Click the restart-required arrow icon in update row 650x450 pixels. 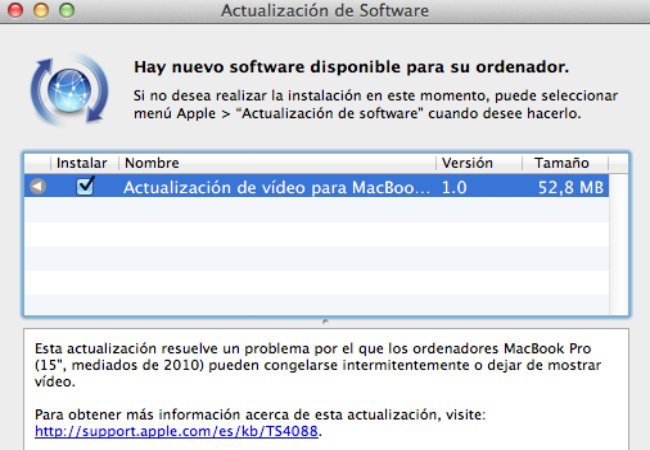[38, 187]
